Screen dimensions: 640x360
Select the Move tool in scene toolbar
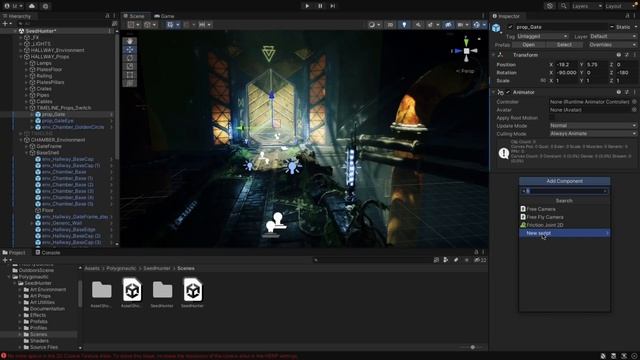point(130,50)
